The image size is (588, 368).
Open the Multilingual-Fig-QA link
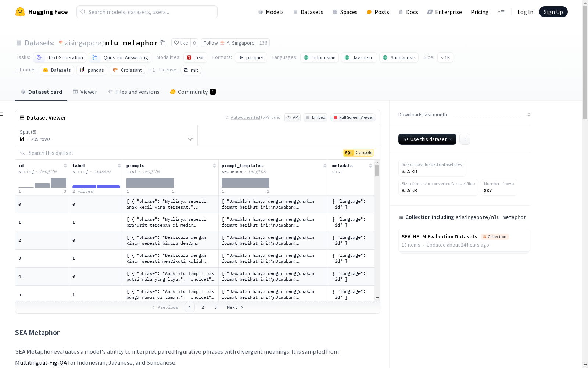click(41, 362)
